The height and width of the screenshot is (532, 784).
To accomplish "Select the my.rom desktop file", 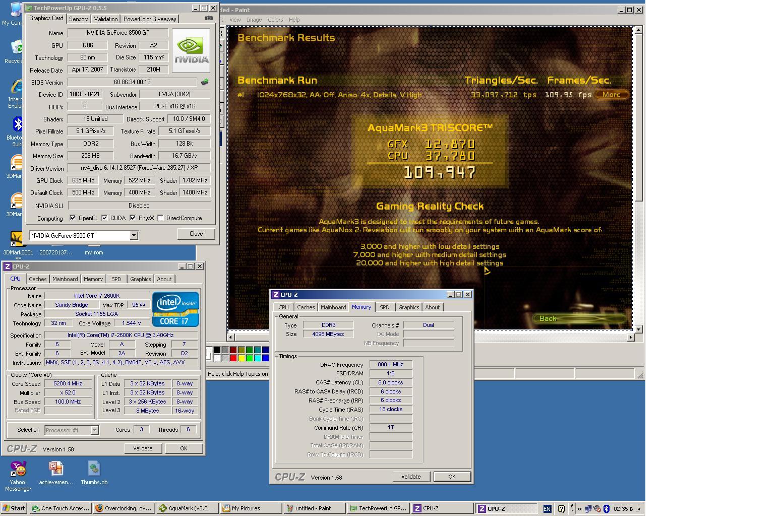I will (x=94, y=252).
